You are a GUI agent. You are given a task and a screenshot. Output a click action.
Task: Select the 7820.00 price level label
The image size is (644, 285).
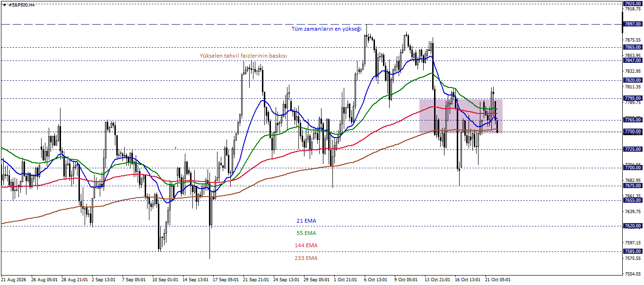pyautogui.click(x=633, y=80)
